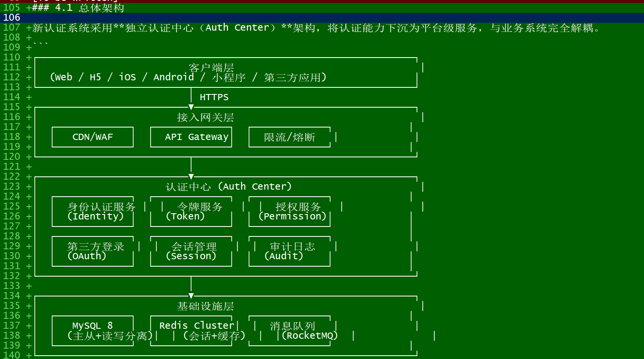644x359 pixels.
Task: Click the "令牌服务" label
Action: click(200, 207)
